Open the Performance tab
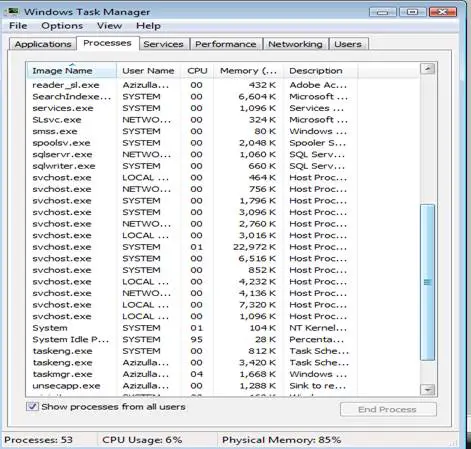Screen dimensions: 471x449 point(226,44)
